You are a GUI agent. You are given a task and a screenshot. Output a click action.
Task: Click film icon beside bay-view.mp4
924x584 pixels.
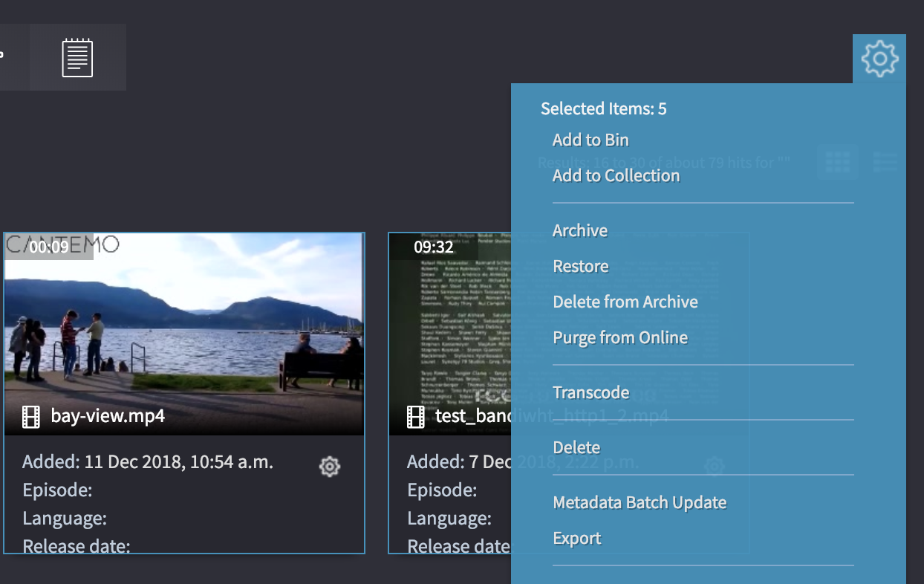coord(31,417)
